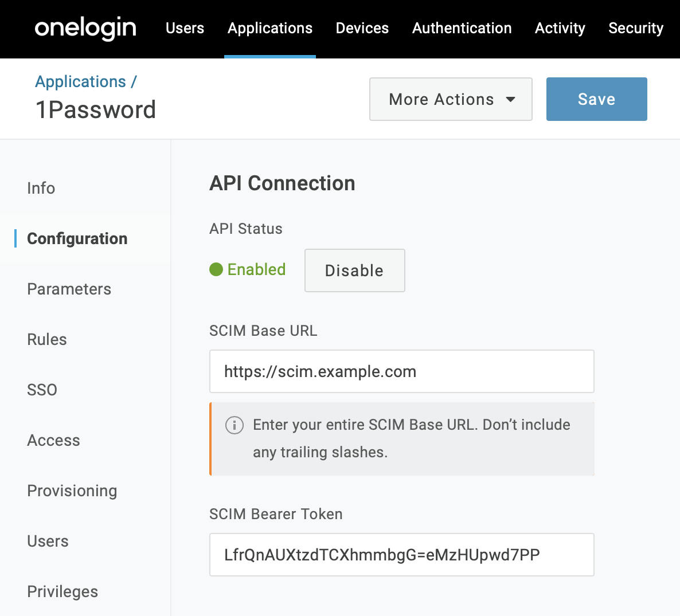The height and width of the screenshot is (616, 680).
Task: Disable the API connection
Action: pyautogui.click(x=355, y=270)
